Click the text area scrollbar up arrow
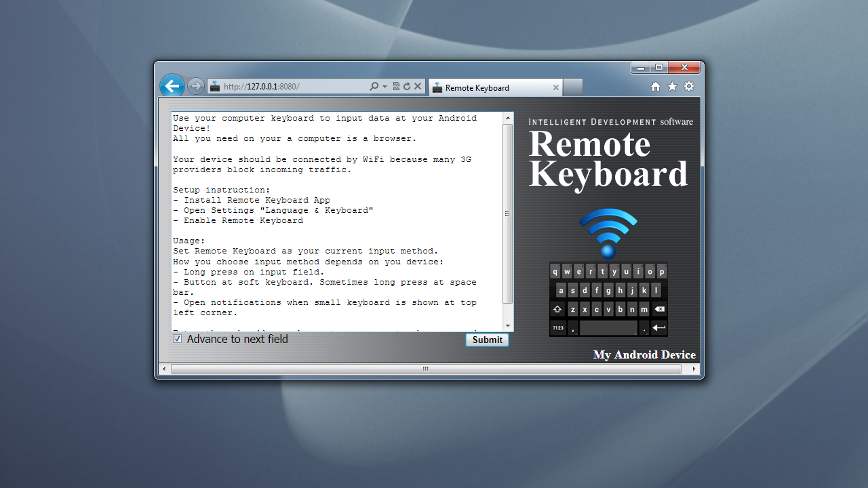 [507, 119]
